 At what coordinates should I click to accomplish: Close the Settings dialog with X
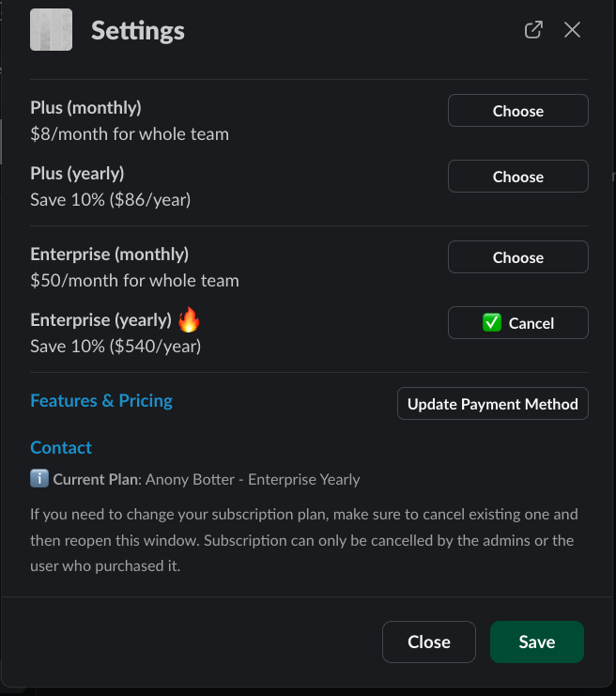pyautogui.click(x=572, y=30)
